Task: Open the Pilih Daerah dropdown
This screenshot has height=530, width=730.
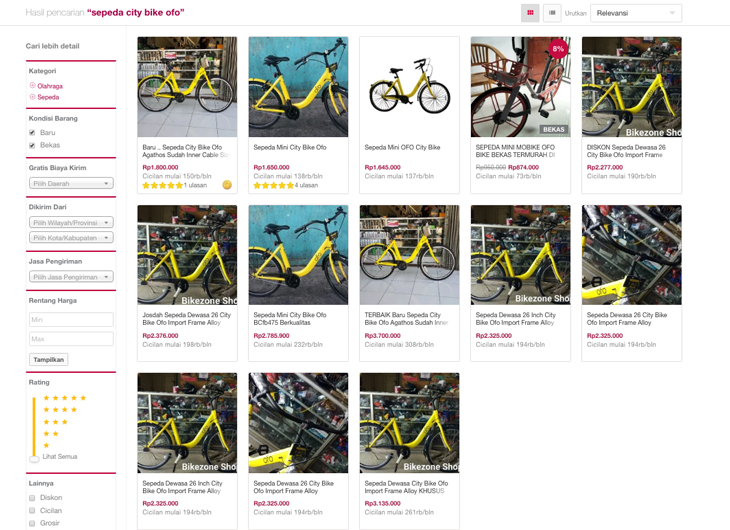Action: click(x=71, y=183)
